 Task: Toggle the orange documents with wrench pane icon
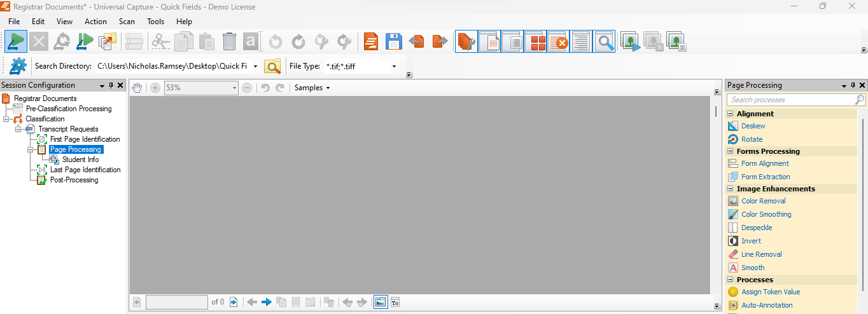click(466, 42)
